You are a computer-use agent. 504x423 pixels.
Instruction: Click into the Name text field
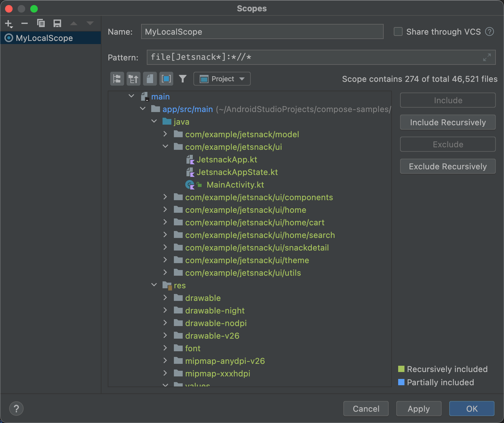(262, 32)
